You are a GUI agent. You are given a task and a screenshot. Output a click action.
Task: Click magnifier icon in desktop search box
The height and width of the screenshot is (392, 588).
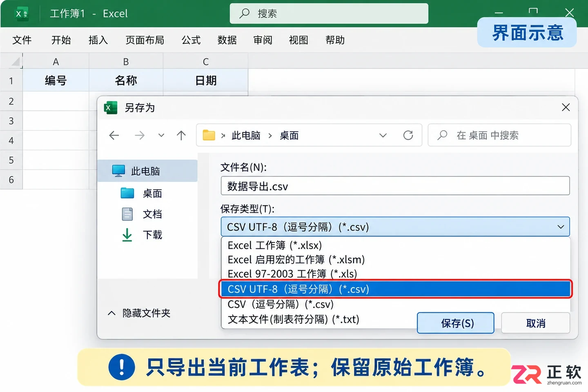coord(442,135)
